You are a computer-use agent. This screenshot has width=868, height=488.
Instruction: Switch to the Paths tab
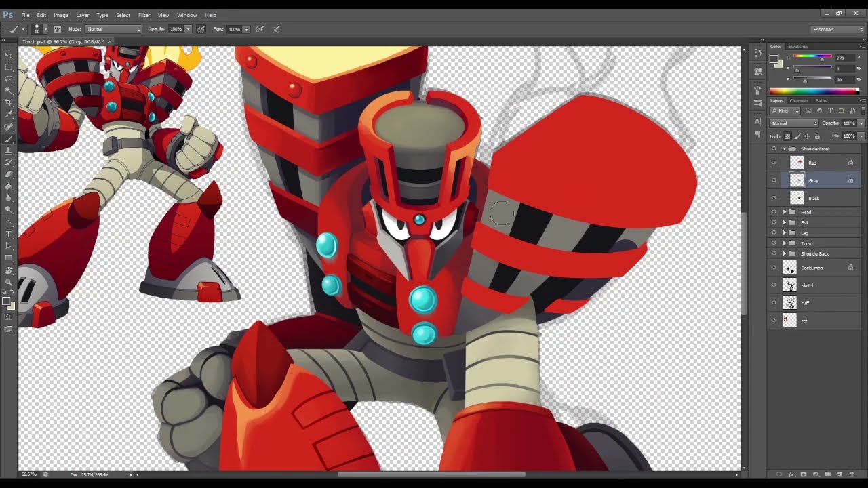tap(821, 101)
